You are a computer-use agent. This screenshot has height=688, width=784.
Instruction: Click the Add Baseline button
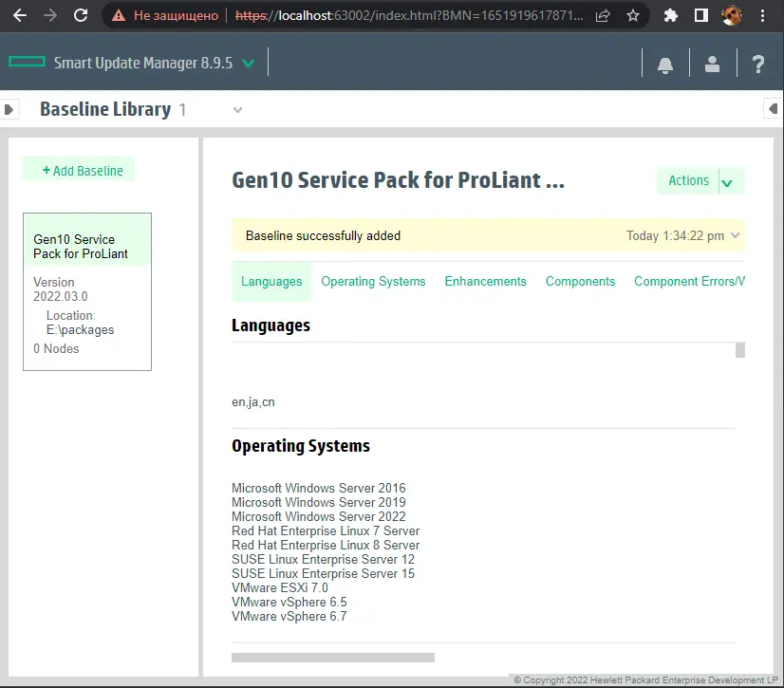click(79, 171)
